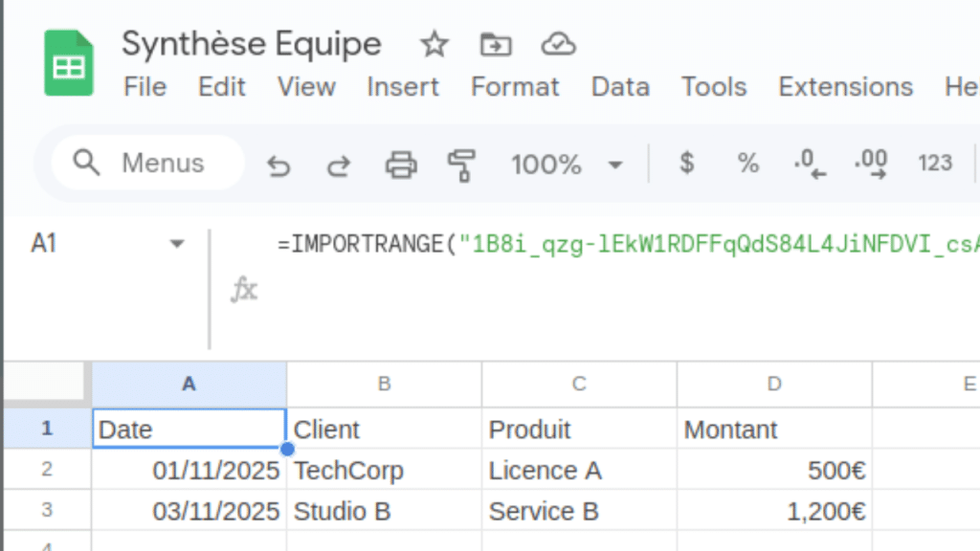Select column C header
The height and width of the screenshot is (551, 980).
click(x=579, y=385)
